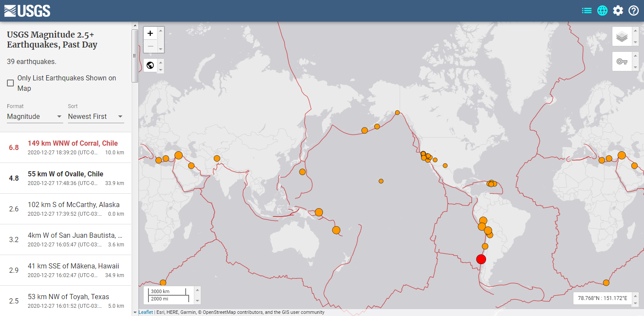Click the sidebar list scrollbar thumb
Screen dimensions: 644x316
[135, 55]
